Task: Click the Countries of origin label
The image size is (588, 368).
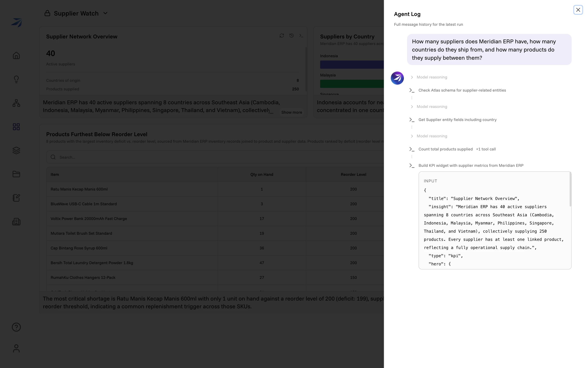Action: click(63, 80)
